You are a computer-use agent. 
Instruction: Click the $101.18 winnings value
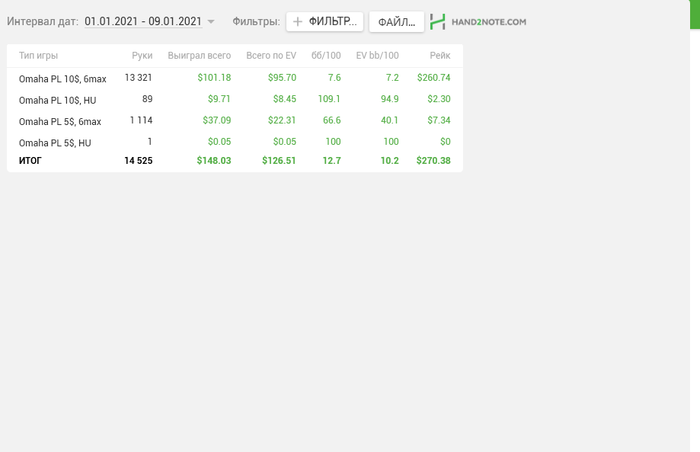[x=214, y=78]
